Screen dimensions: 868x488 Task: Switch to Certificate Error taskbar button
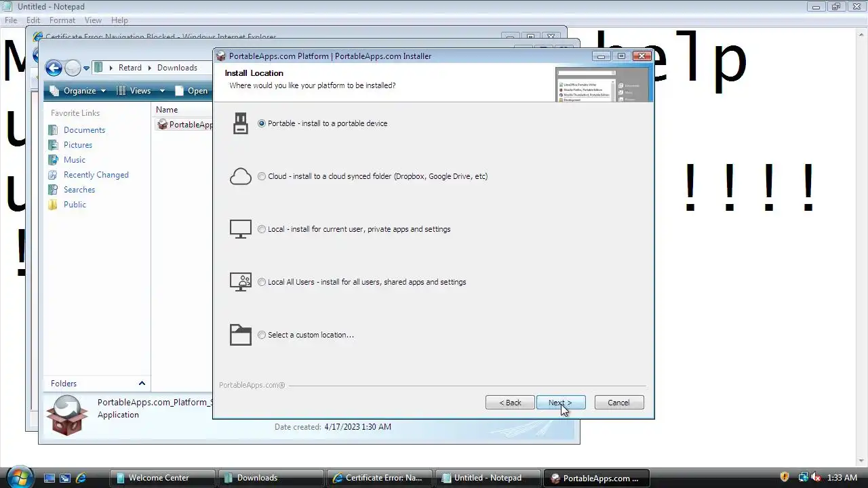point(380,478)
